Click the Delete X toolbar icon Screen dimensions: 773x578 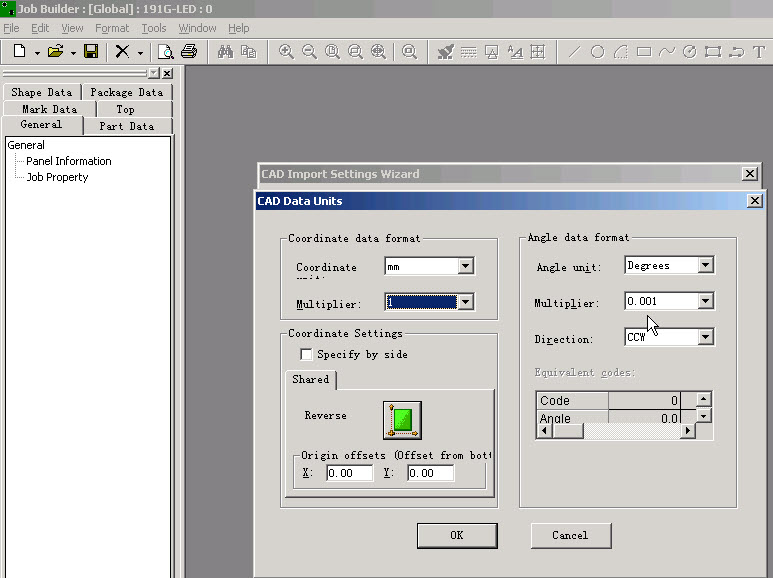(122, 51)
